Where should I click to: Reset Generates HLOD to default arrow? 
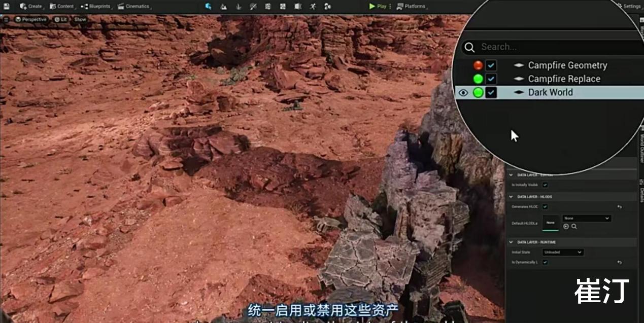pyautogui.click(x=620, y=207)
